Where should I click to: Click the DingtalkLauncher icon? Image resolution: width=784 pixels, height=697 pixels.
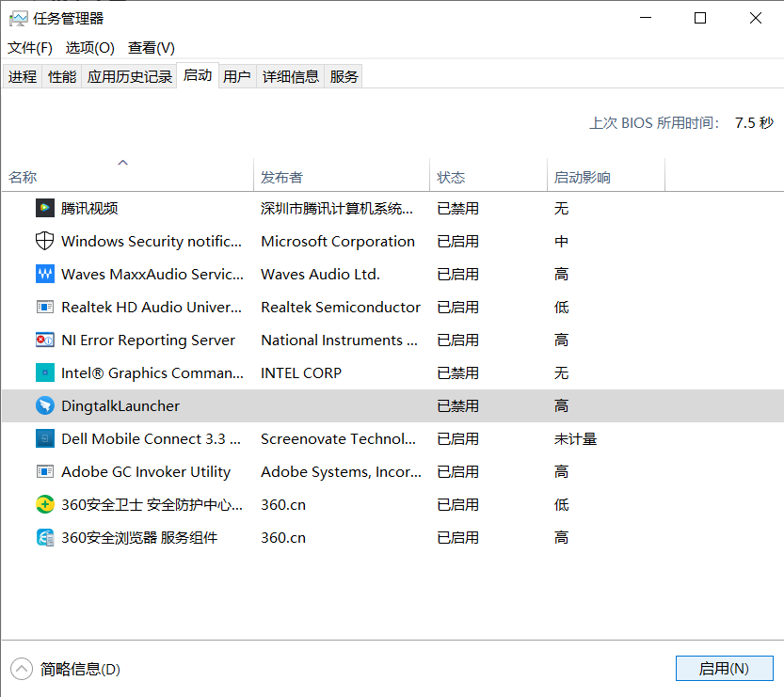tap(45, 405)
